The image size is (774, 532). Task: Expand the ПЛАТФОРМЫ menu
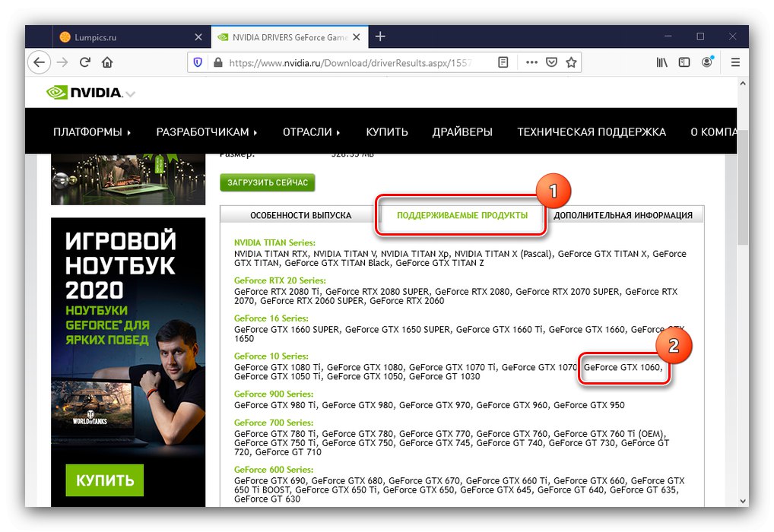(x=92, y=132)
